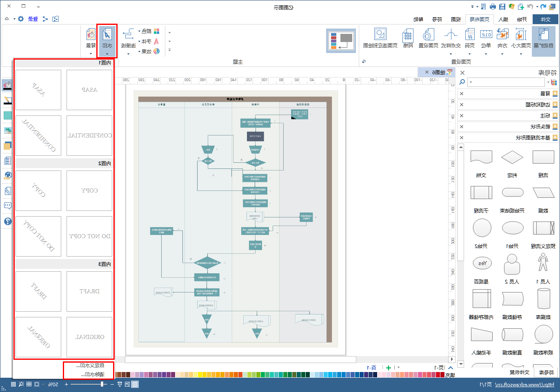Select the 文档 (document) shape
560x392 pixels.
[481, 157]
